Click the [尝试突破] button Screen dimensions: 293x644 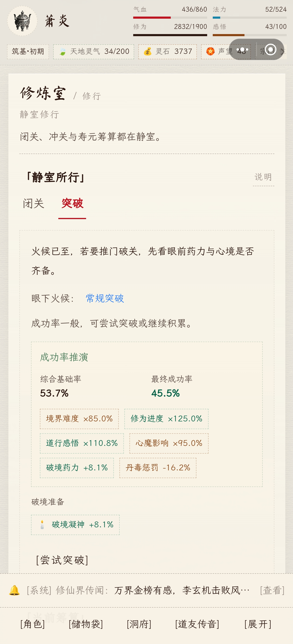62,560
